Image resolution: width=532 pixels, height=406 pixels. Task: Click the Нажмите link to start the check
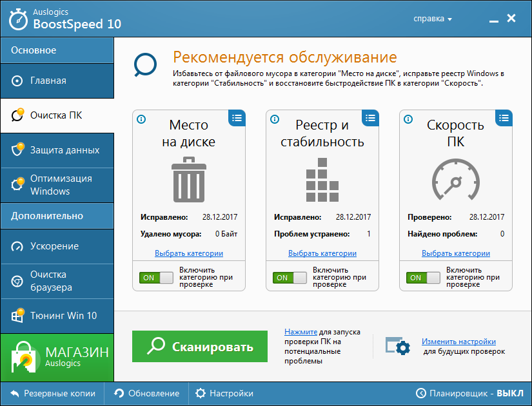[x=300, y=332]
